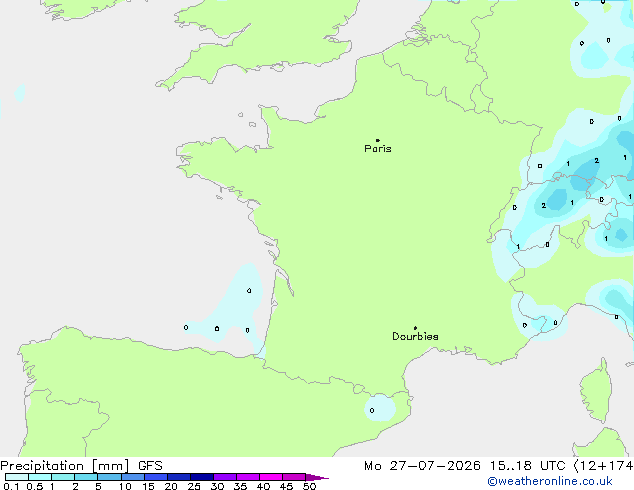The image size is (634, 490).
Task: Click the 0 value in the Mediterranean patch near Spain
Action: [x=372, y=410]
